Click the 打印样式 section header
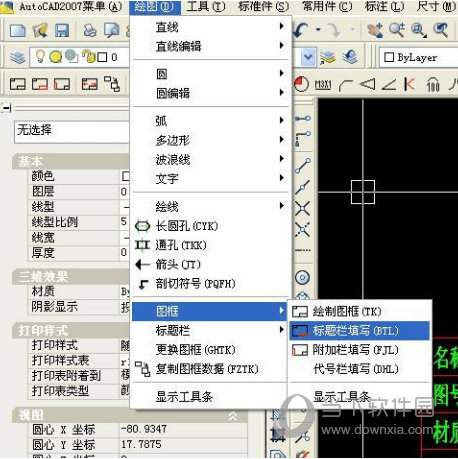This screenshot has height=459, width=458. [x=71, y=330]
